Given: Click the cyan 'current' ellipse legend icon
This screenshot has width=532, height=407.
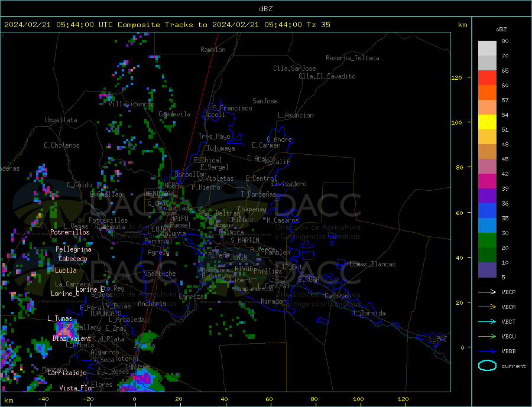Looking at the screenshot, I should [487, 366].
